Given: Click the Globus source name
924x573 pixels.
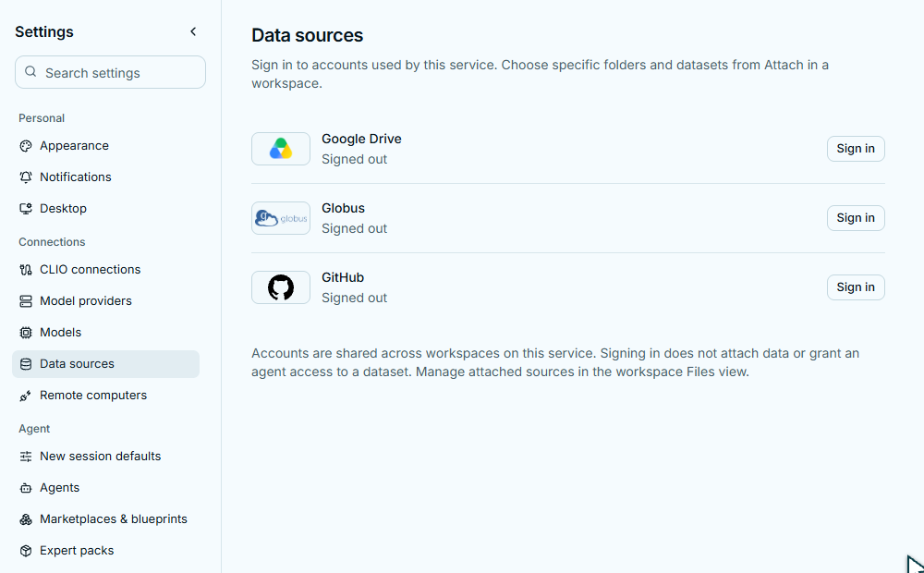Looking at the screenshot, I should click(x=343, y=208).
